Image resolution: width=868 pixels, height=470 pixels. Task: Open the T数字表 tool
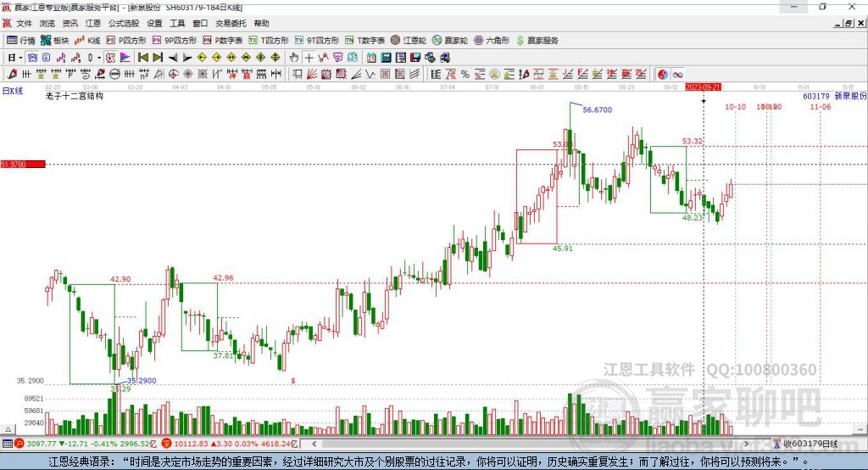364,41
